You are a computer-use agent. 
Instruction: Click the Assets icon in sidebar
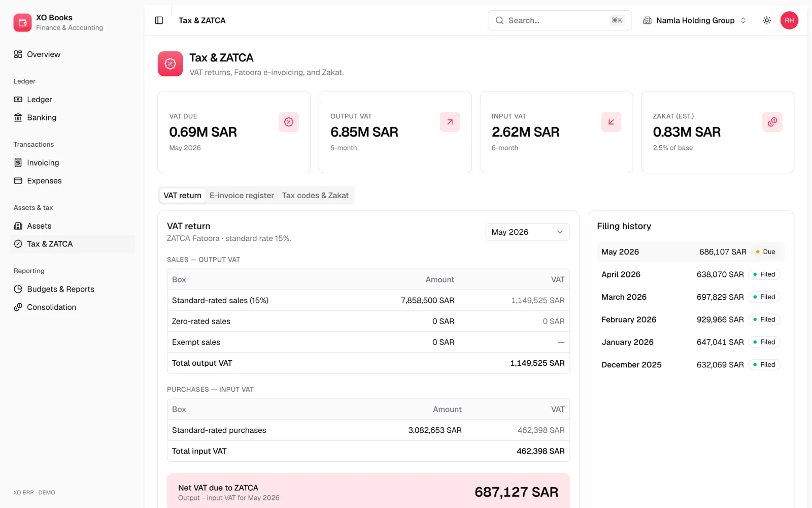coord(18,226)
